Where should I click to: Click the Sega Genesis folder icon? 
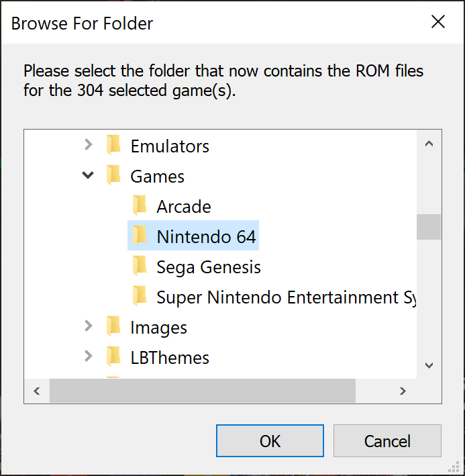point(140,266)
